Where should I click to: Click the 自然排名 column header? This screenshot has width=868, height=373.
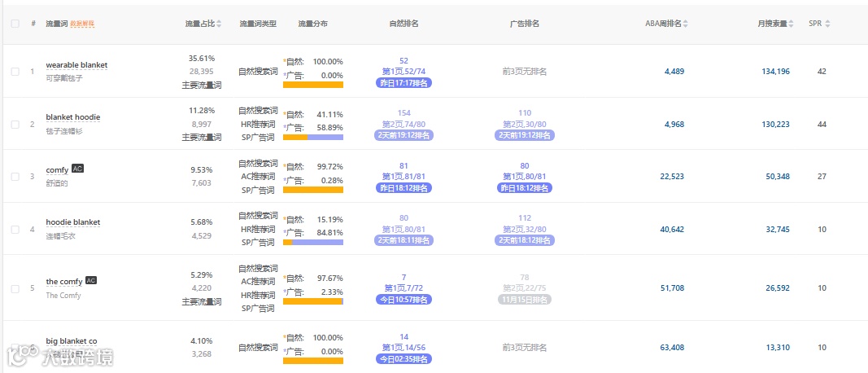pyautogui.click(x=403, y=24)
